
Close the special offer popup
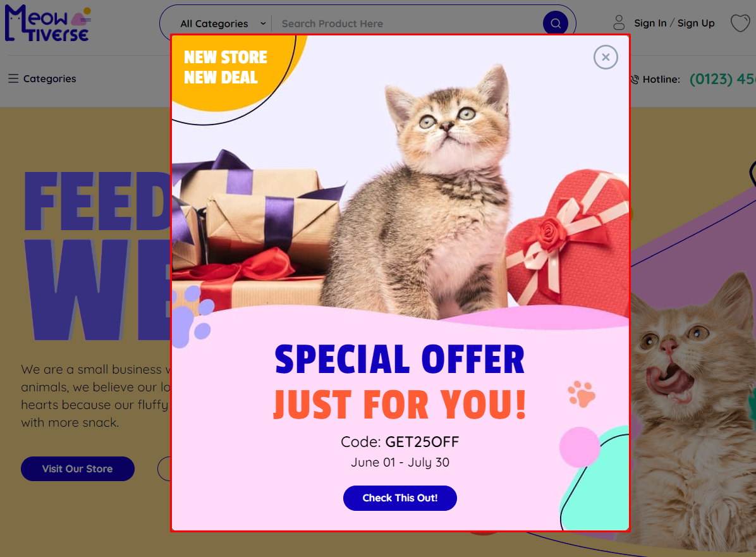point(606,58)
